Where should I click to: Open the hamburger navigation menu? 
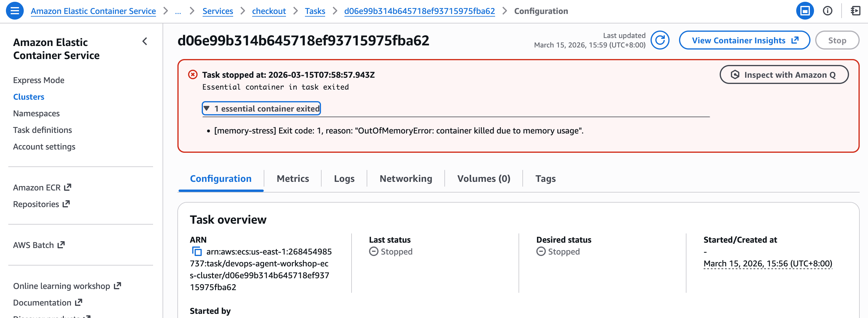tap(15, 11)
